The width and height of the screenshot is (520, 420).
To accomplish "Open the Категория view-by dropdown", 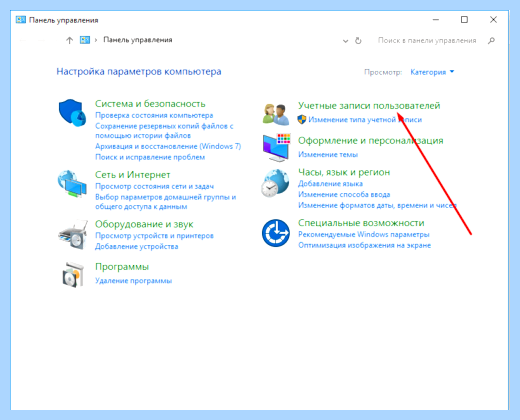I will 432,72.
